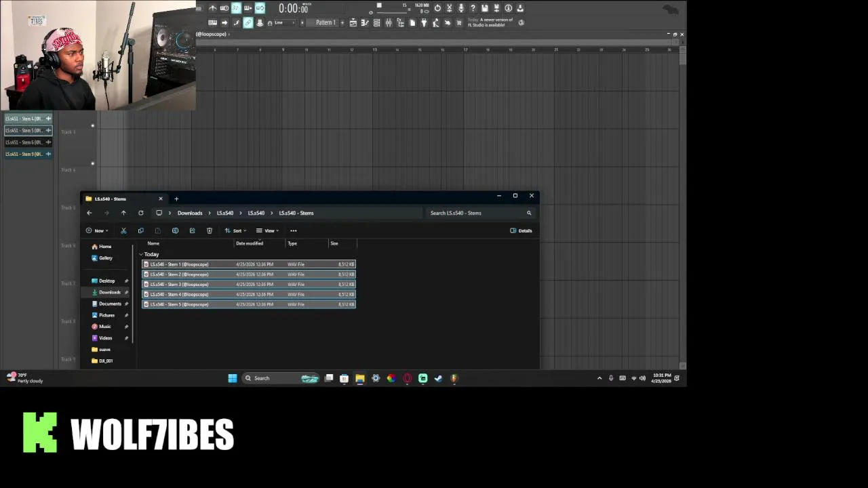868x488 pixels.
Task: Open the Sort dropdown
Action: click(x=235, y=230)
